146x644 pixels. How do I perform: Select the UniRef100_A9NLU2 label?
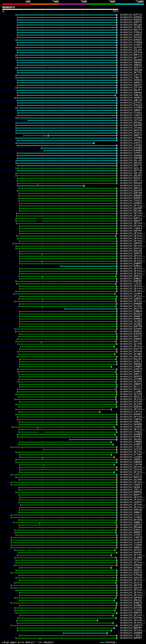click(131, 95)
